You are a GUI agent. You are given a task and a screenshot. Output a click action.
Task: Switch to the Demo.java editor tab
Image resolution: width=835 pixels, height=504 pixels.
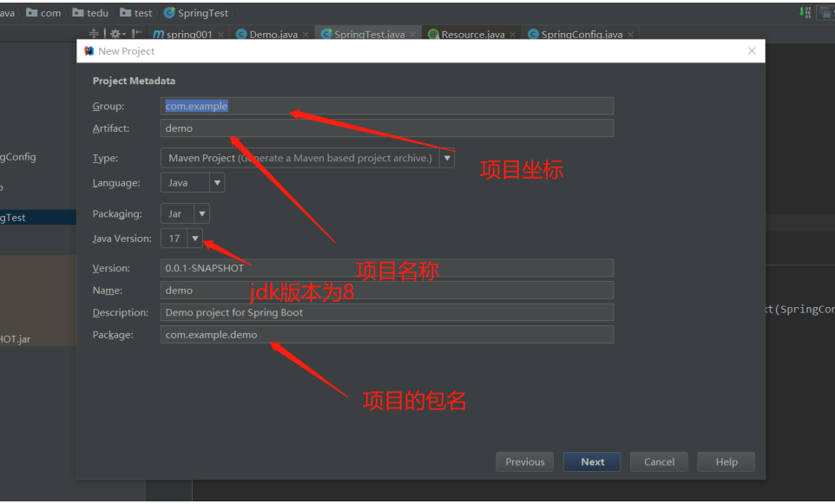[273, 35]
